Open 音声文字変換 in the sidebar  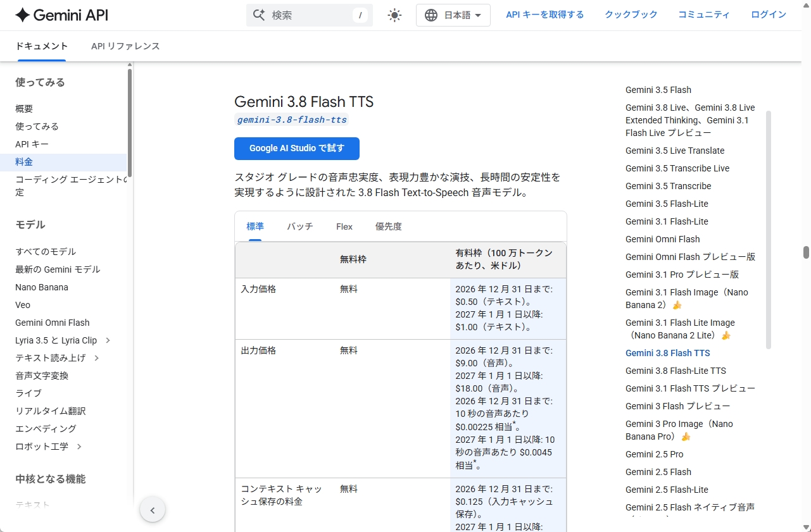click(42, 376)
